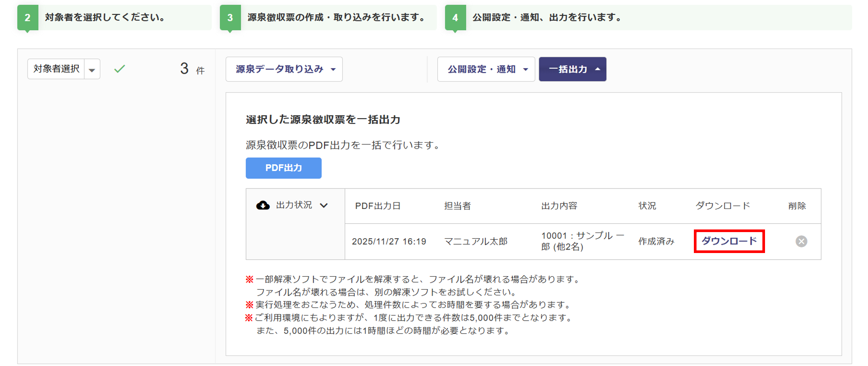Click the step 2 number badge
868x366 pixels.
tap(27, 18)
